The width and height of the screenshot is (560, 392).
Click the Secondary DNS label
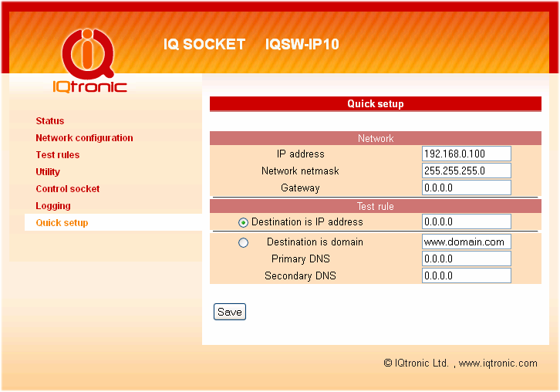(300, 275)
